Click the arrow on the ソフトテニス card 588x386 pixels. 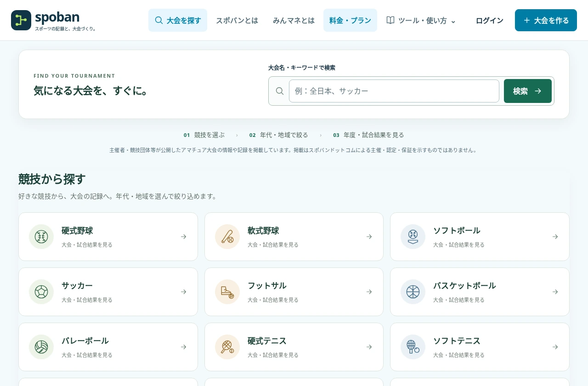[555, 347]
